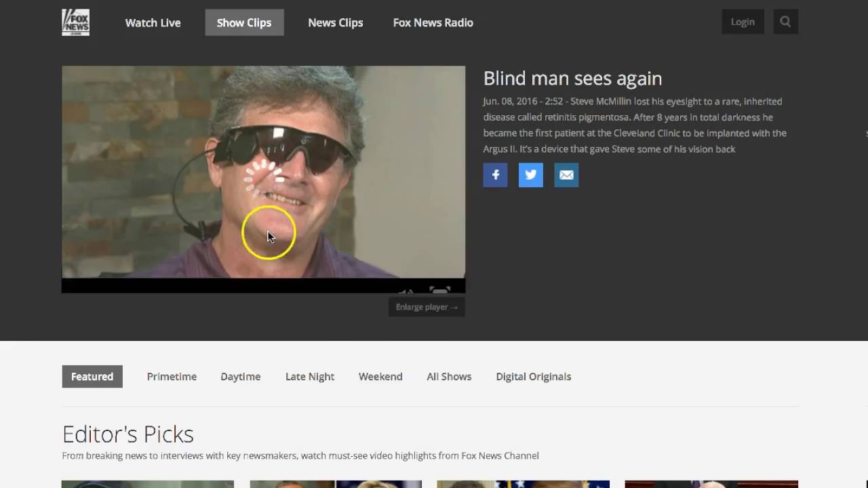Click the "Editor's Picks" heading
This screenshot has height=488, width=868.
(127, 434)
